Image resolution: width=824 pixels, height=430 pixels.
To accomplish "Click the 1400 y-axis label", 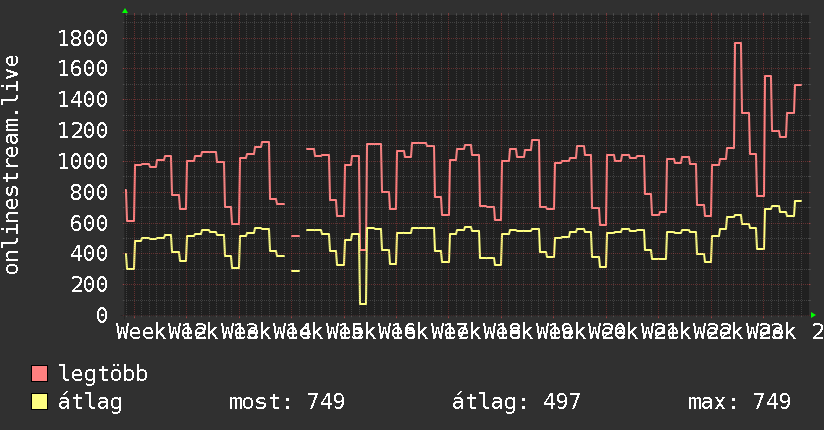I will (x=83, y=99).
